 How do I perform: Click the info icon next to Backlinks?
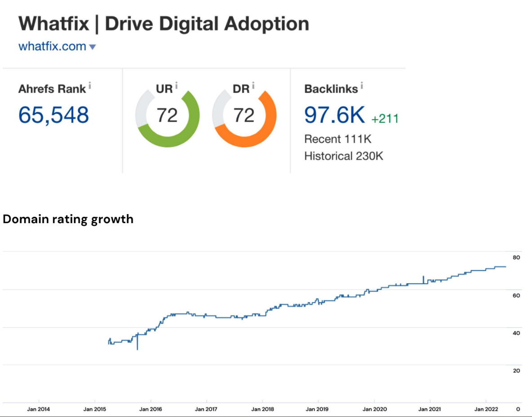click(362, 85)
